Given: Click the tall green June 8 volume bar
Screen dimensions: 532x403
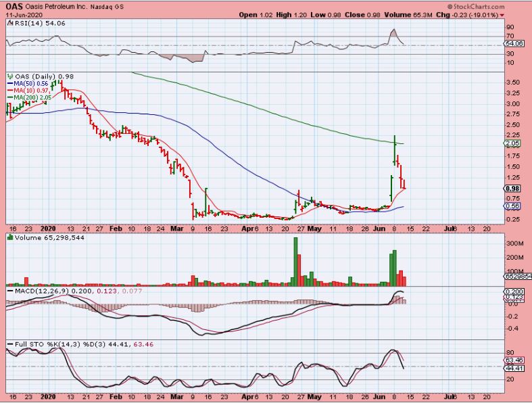Looking at the screenshot, I should point(395,268).
